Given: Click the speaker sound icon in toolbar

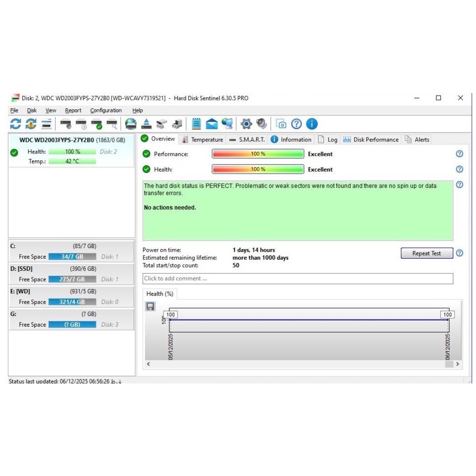Looking at the screenshot, I should coord(262,124).
